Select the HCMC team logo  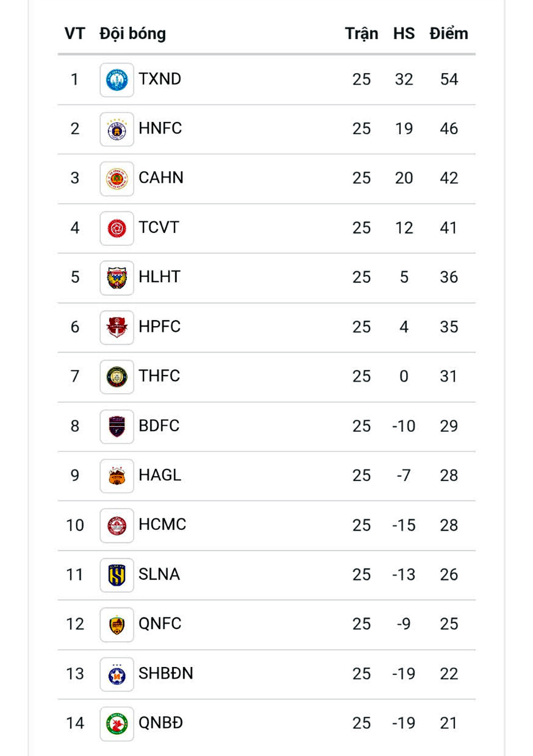click(x=117, y=526)
